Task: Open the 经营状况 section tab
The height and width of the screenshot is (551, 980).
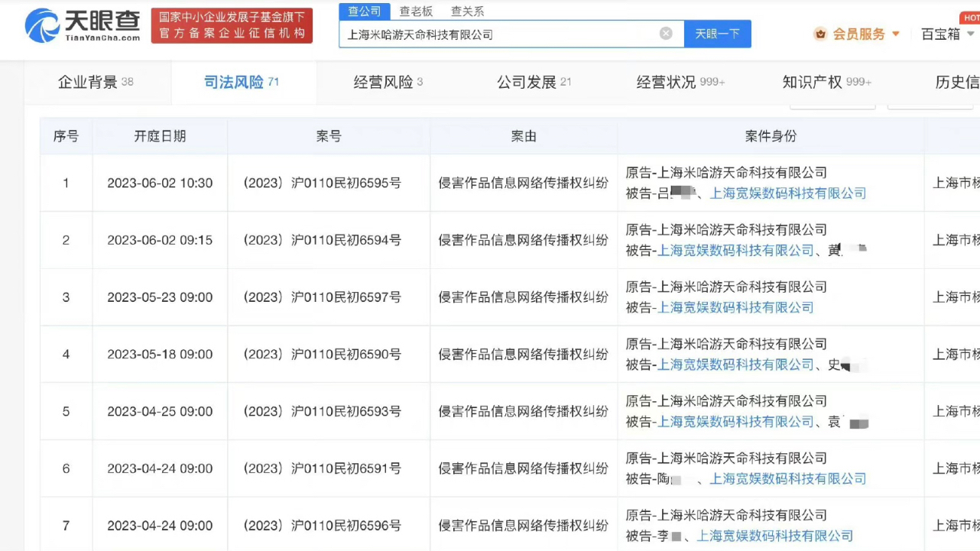Action: (680, 83)
